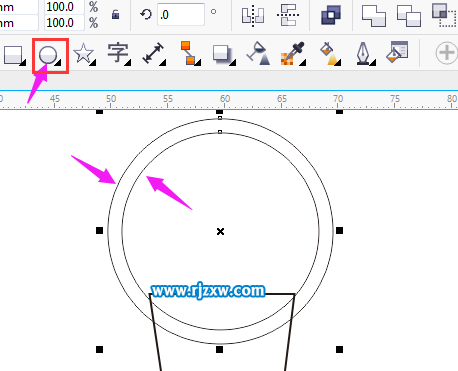Click the top-right selection handle
Screen dimensions: 458x371
point(339,112)
